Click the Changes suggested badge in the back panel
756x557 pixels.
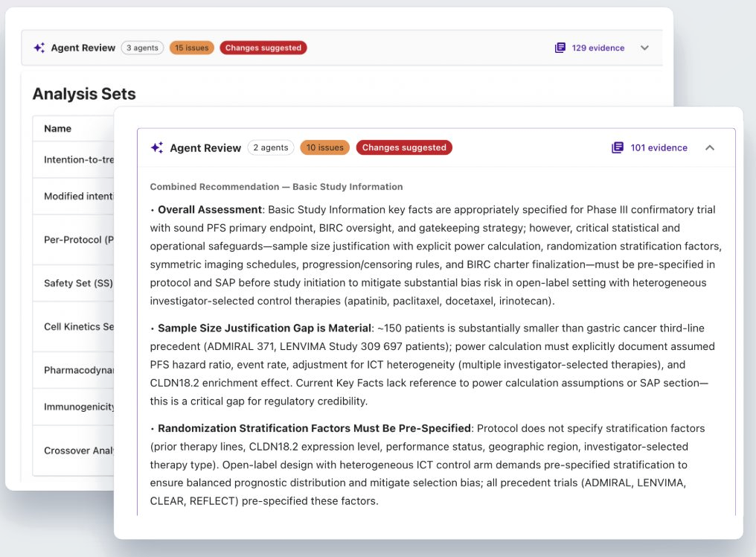[263, 48]
